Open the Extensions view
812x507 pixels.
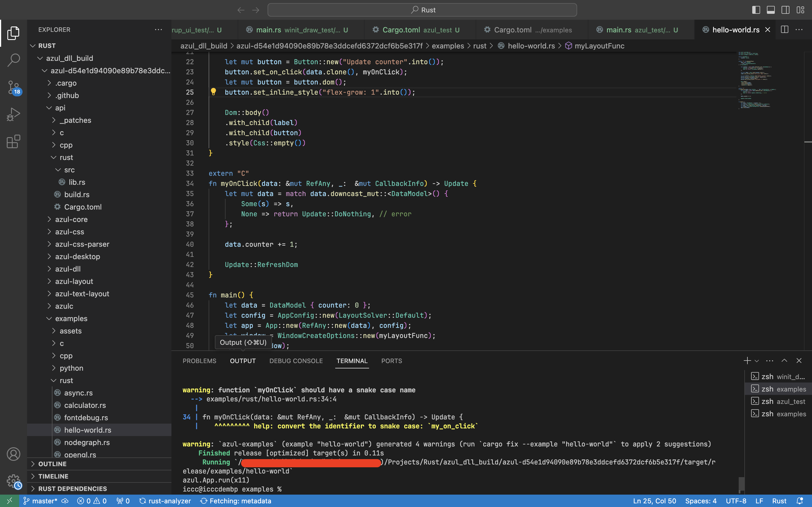tap(14, 141)
